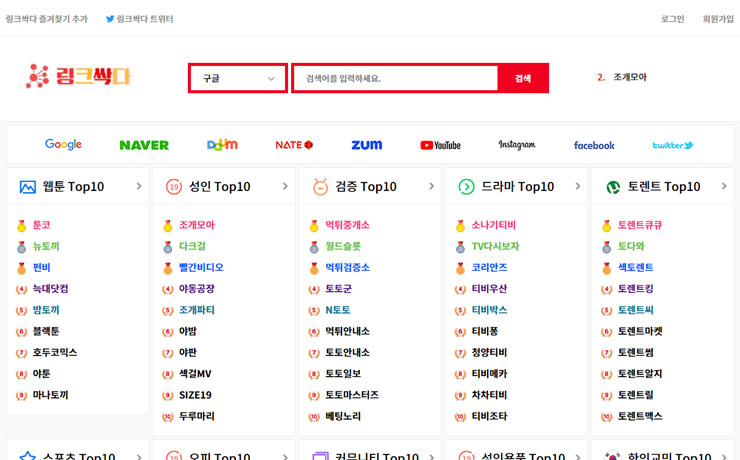740x460 pixels.
Task: Click the red 검색 search button
Action: 523,78
